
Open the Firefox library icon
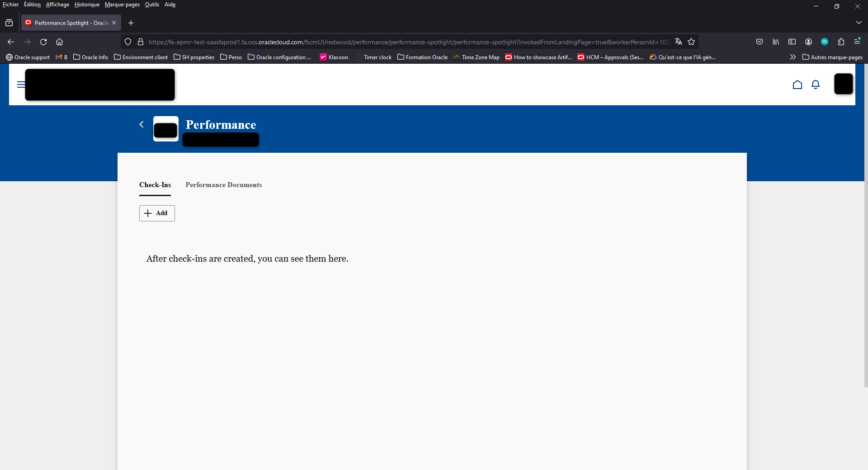tap(776, 42)
